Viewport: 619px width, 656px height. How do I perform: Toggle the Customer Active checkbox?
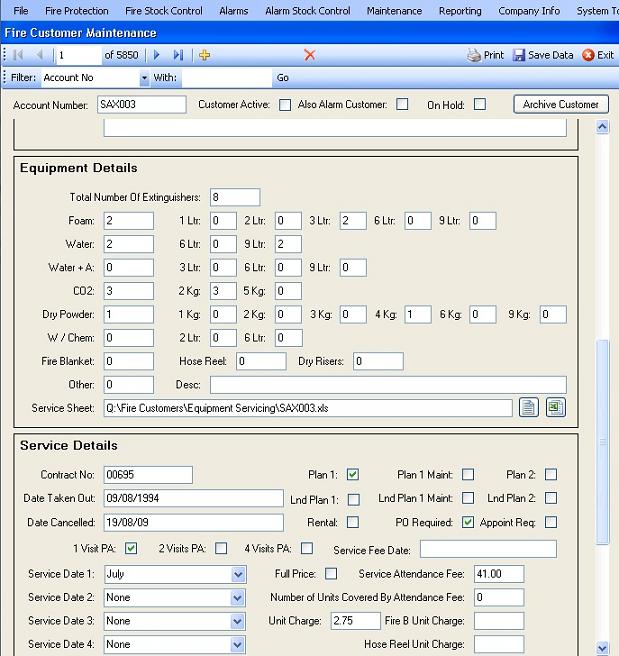pyautogui.click(x=285, y=104)
